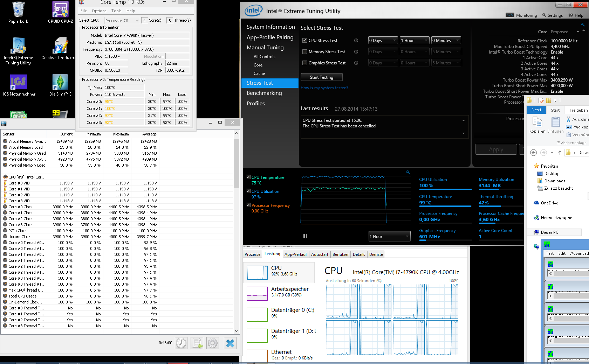Launch Die Sims 3 desktop shortcut
589x364 pixels.
click(60, 85)
